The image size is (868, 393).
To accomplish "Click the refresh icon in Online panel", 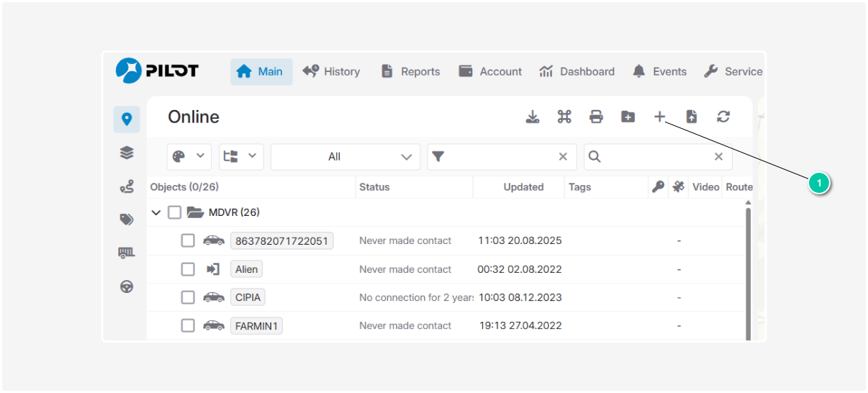I will click(x=723, y=117).
